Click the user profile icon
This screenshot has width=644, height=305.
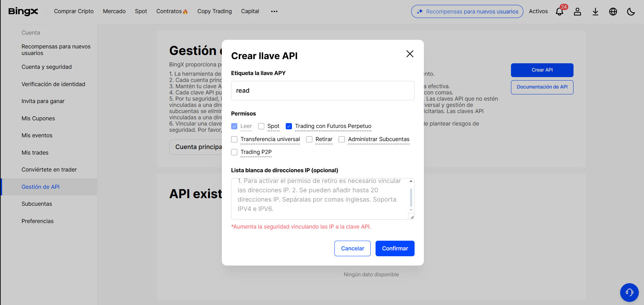tap(577, 12)
